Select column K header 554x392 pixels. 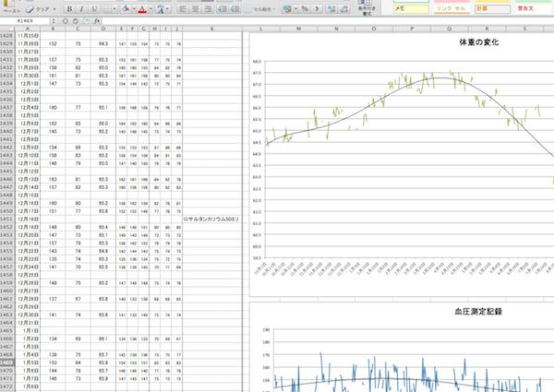[x=212, y=29]
